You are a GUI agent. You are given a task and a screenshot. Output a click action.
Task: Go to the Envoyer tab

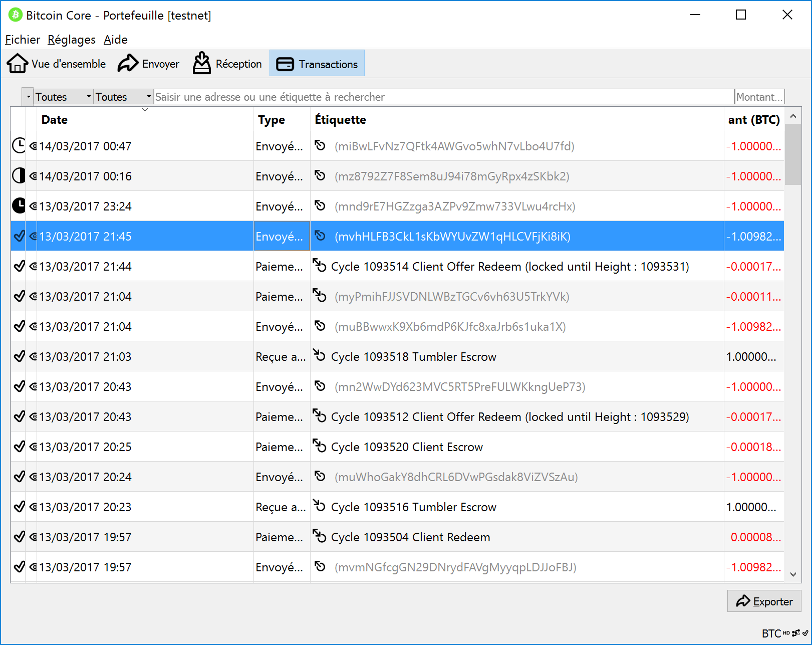149,64
